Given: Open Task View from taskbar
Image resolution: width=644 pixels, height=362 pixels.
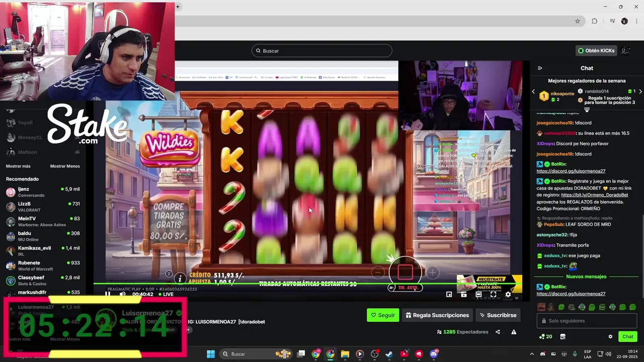Looking at the screenshot, I should tap(301, 354).
